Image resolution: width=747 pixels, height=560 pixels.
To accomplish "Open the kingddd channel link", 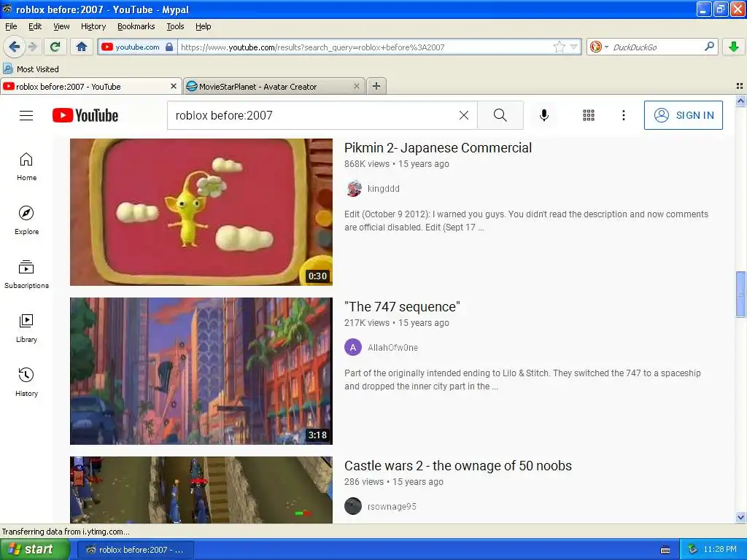I will [x=384, y=189].
